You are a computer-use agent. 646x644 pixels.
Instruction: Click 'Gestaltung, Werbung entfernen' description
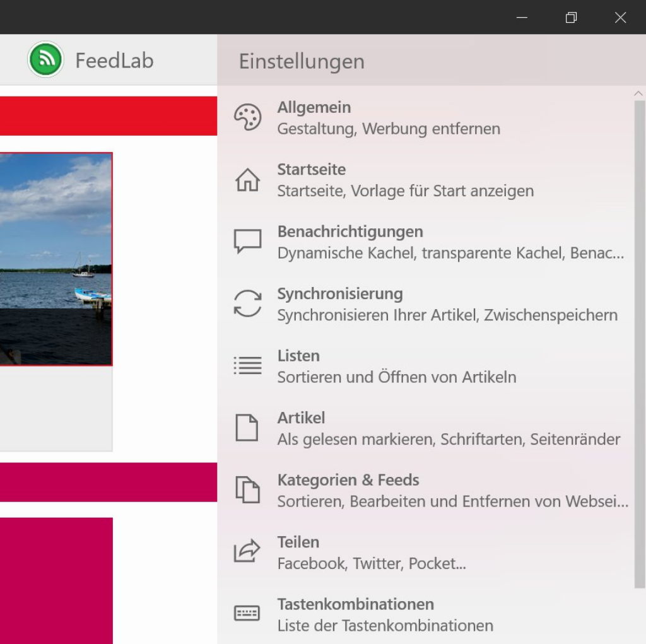[389, 129]
